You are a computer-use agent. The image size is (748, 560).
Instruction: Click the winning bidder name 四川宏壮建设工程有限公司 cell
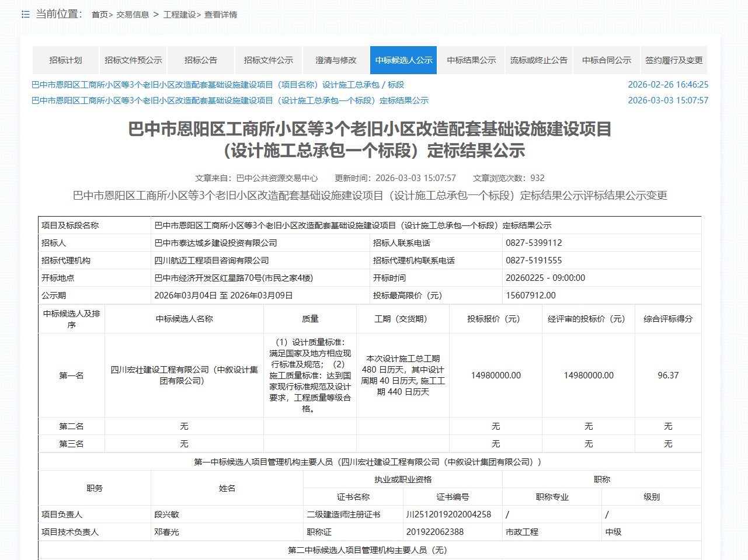coord(184,375)
